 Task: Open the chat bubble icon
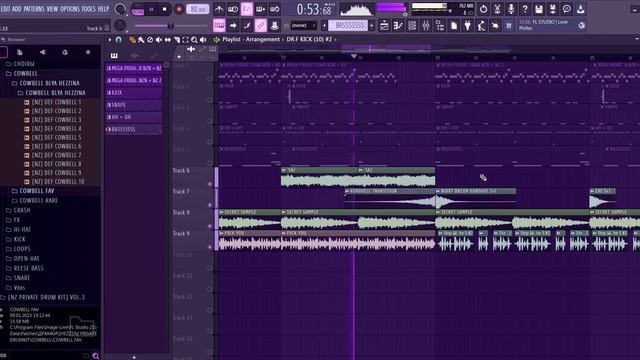pos(567,9)
